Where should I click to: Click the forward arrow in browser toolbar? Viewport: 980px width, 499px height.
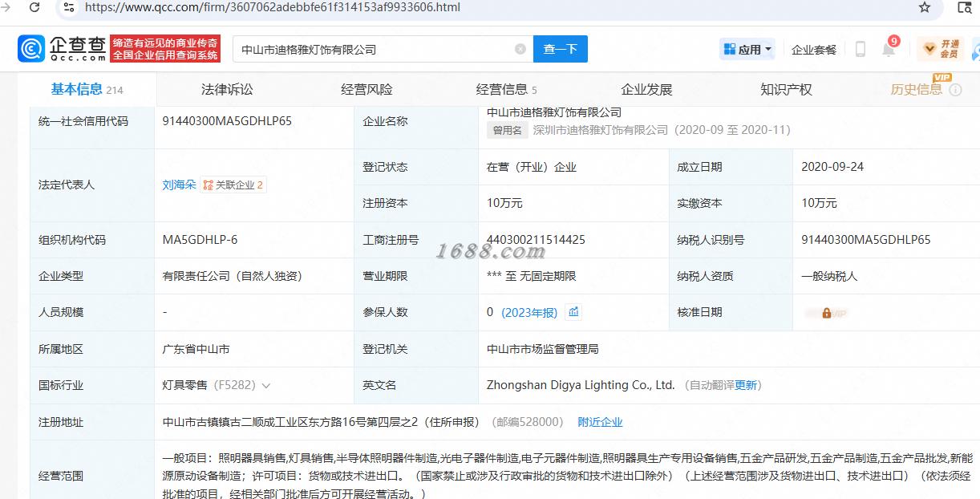[x=6, y=7]
